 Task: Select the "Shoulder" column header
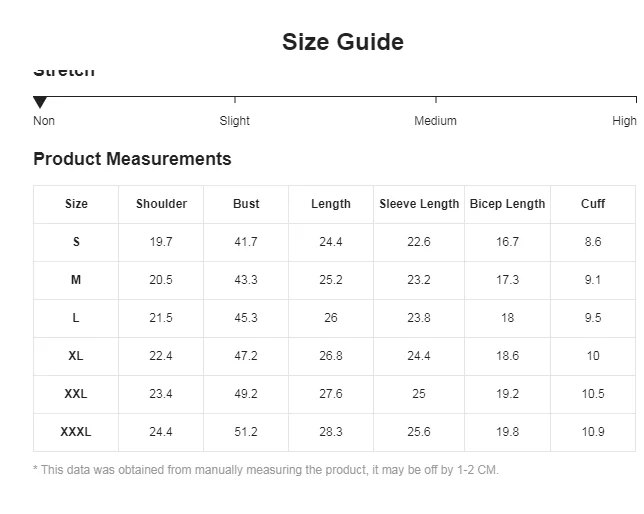[x=161, y=204]
